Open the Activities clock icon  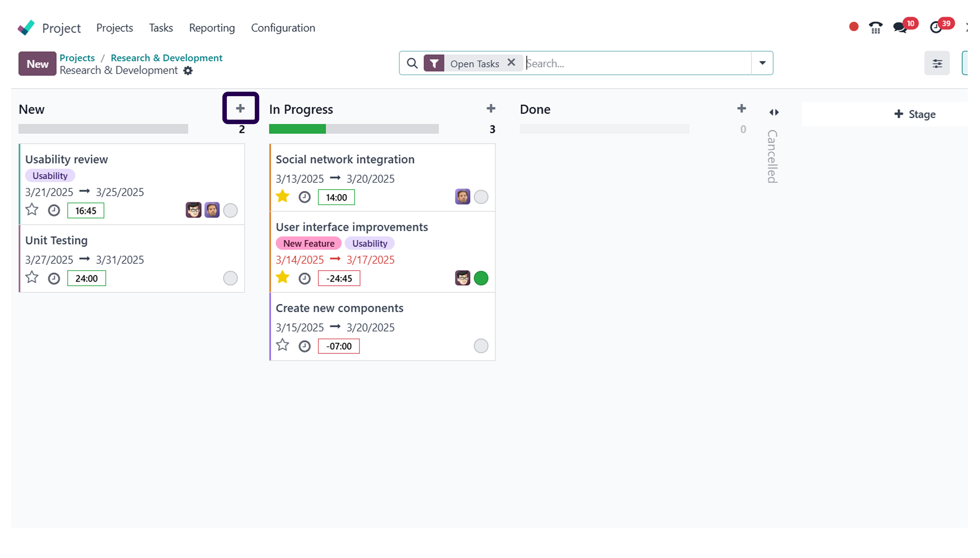point(936,28)
